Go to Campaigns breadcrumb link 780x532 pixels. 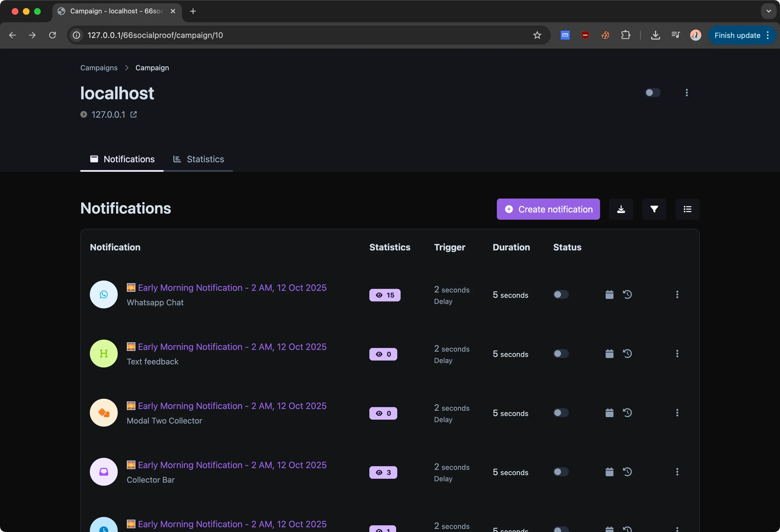click(x=99, y=68)
